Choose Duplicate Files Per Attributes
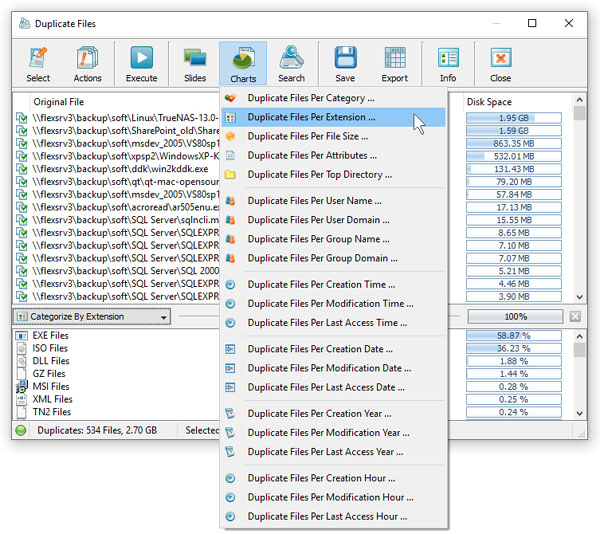The width and height of the screenshot is (600, 534). (x=333, y=155)
